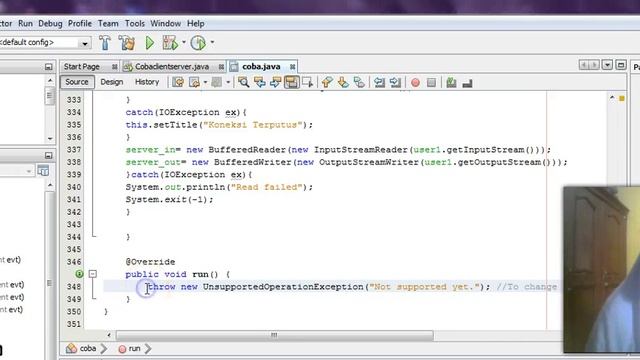The height and width of the screenshot is (360, 640).
Task: Click the Last Edit icon in editor toolbar
Action: click(x=178, y=82)
